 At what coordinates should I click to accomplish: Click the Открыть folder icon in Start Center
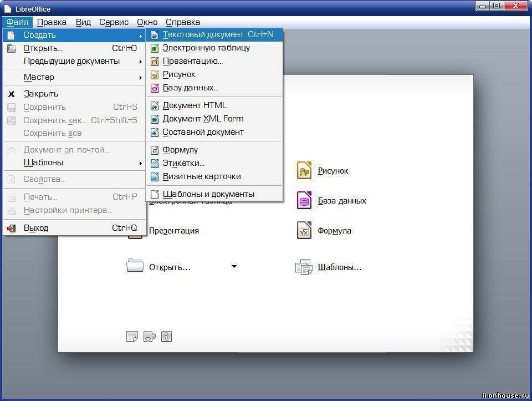(x=135, y=267)
